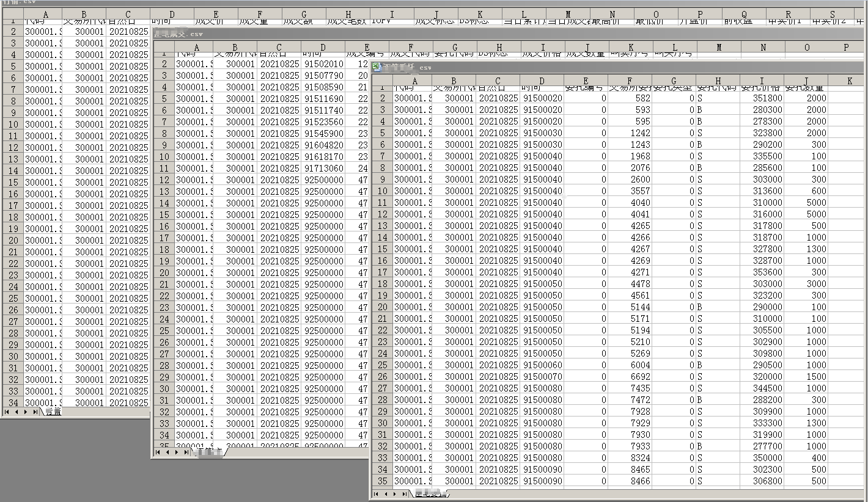Click cell with value 6004

click(x=630, y=365)
